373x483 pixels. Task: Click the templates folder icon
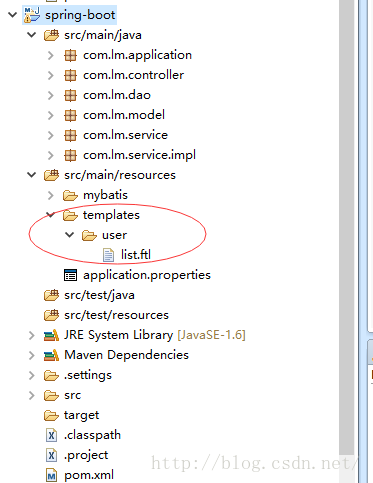click(70, 215)
